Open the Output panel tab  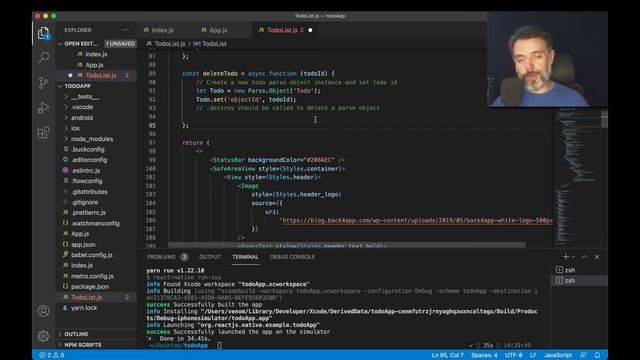click(x=210, y=257)
